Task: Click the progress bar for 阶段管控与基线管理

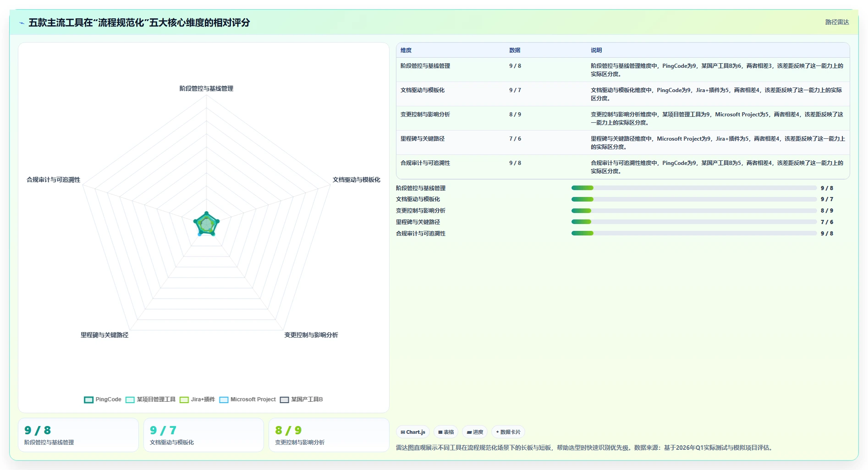Action: (694, 188)
